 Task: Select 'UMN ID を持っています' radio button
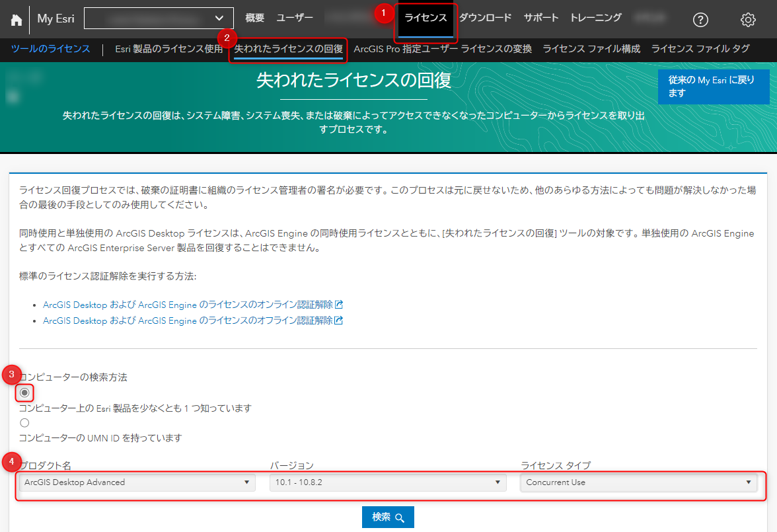point(24,423)
